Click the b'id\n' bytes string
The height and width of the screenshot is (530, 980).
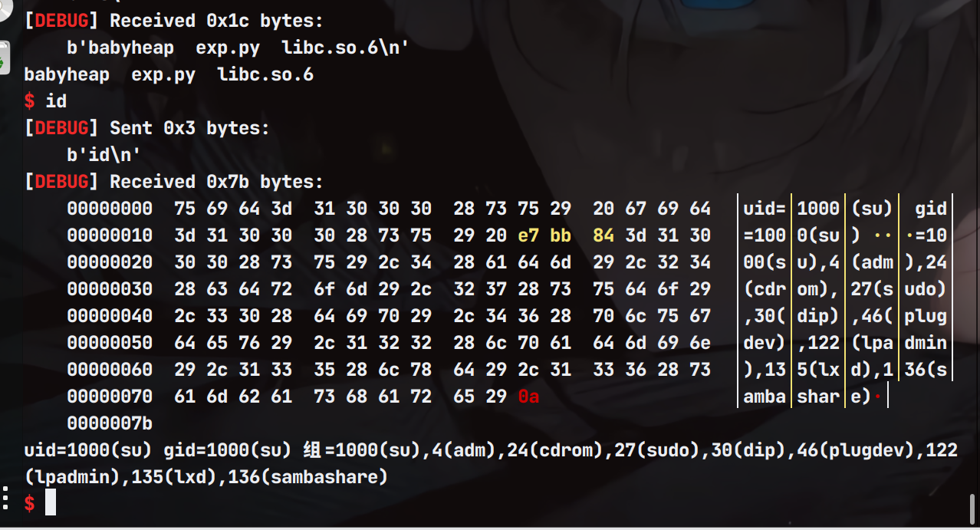104,155
